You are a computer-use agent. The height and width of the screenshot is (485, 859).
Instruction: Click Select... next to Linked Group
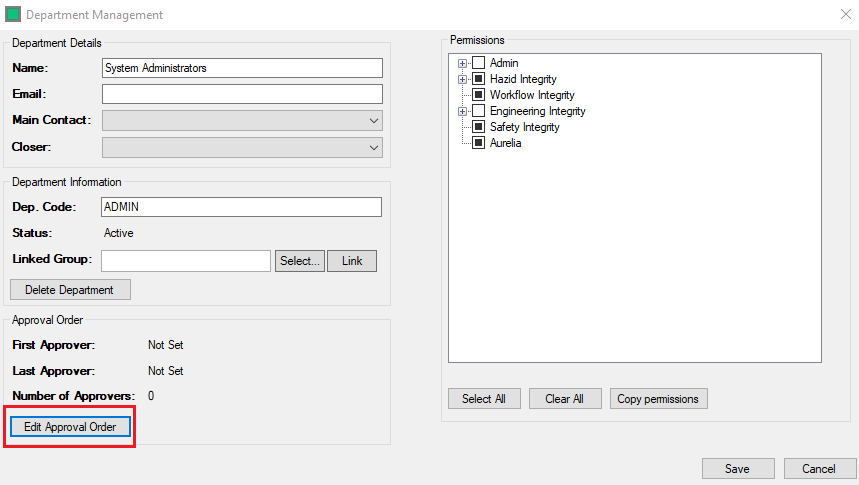pos(300,261)
